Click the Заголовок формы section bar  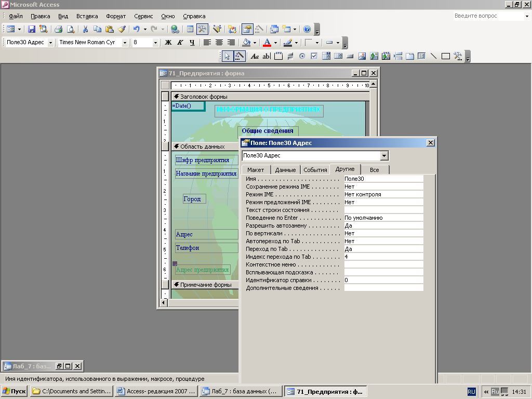270,97
